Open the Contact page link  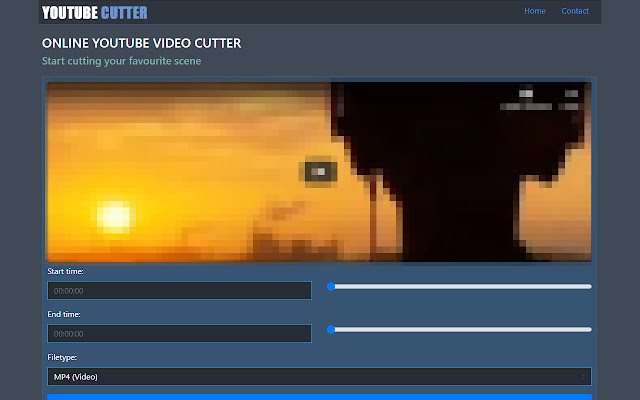575,11
